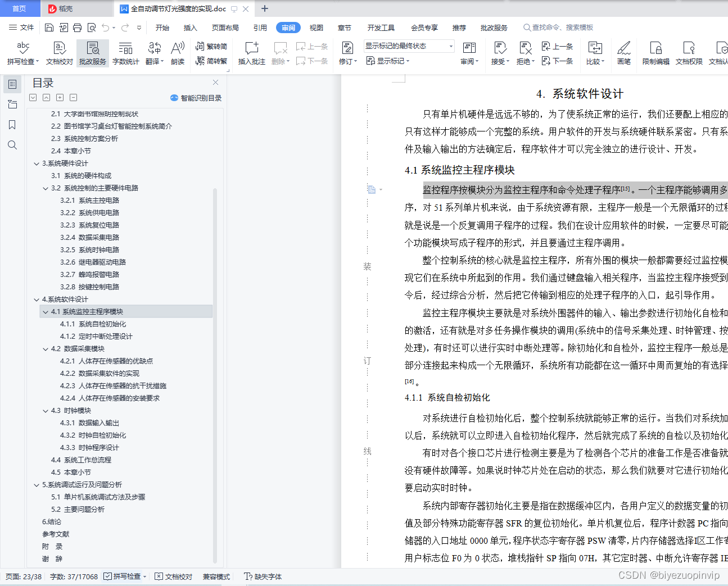Screen dimensions: 728x586
Task: Click 接受 accept changes icon
Action: (x=500, y=53)
